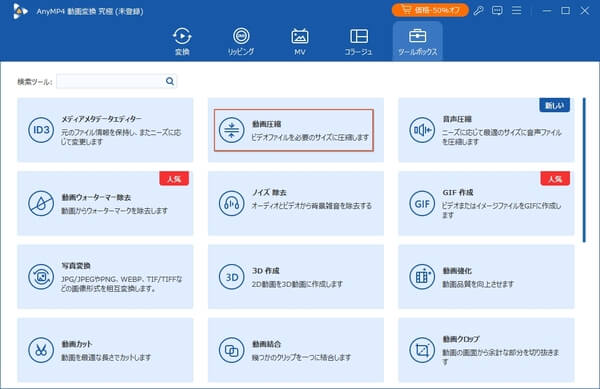Click the 音声圧縮 audio compress icon
The width and height of the screenshot is (600, 389).
(x=422, y=130)
